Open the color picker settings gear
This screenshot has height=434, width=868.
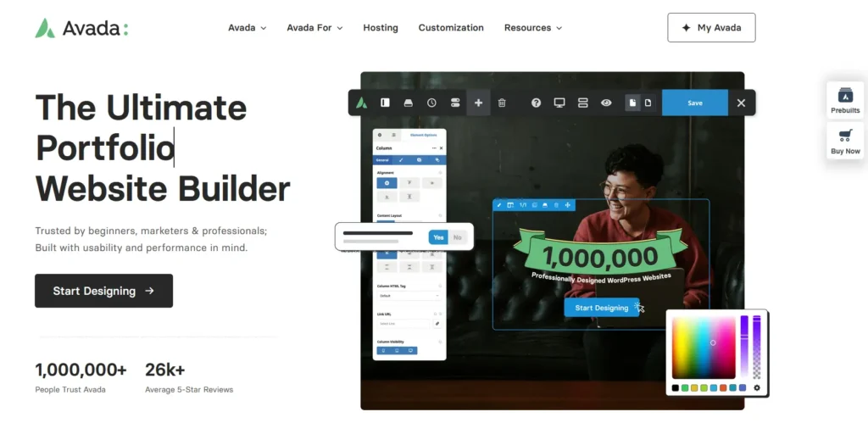[x=757, y=387]
